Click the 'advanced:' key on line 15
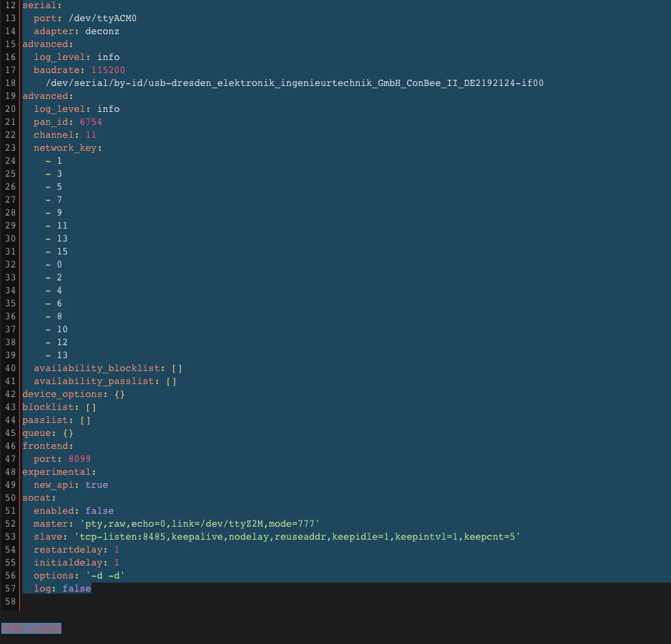 click(48, 44)
